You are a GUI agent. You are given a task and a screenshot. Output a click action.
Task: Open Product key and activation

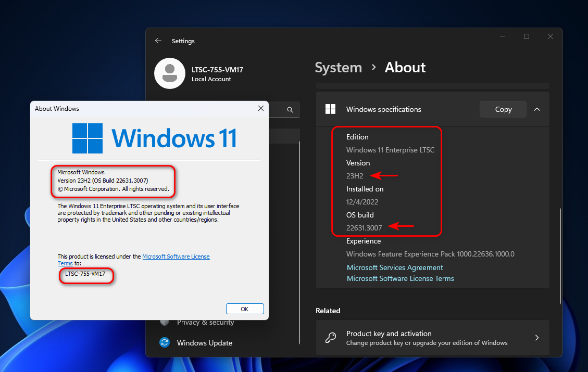(x=433, y=338)
